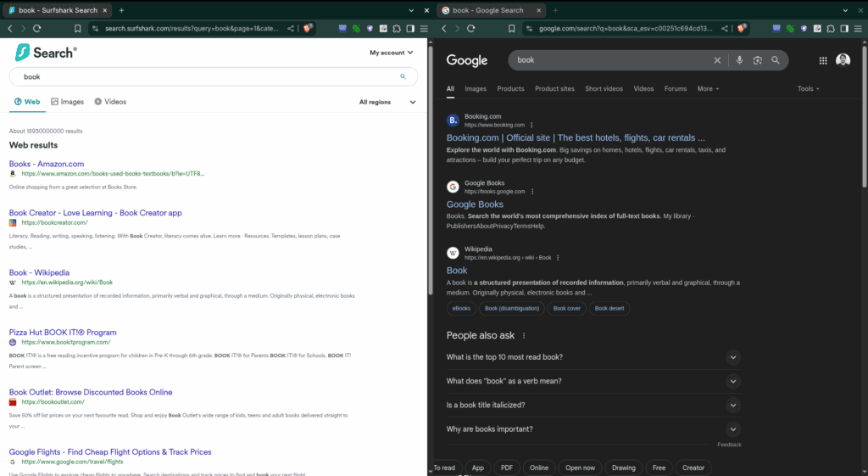Click the PDF filter chip
This screenshot has width=868, height=476.
[x=506, y=468]
